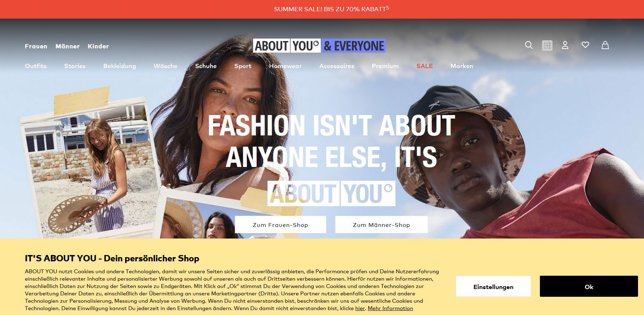
Task: Open the Bekleidung menu item
Action: (120, 66)
